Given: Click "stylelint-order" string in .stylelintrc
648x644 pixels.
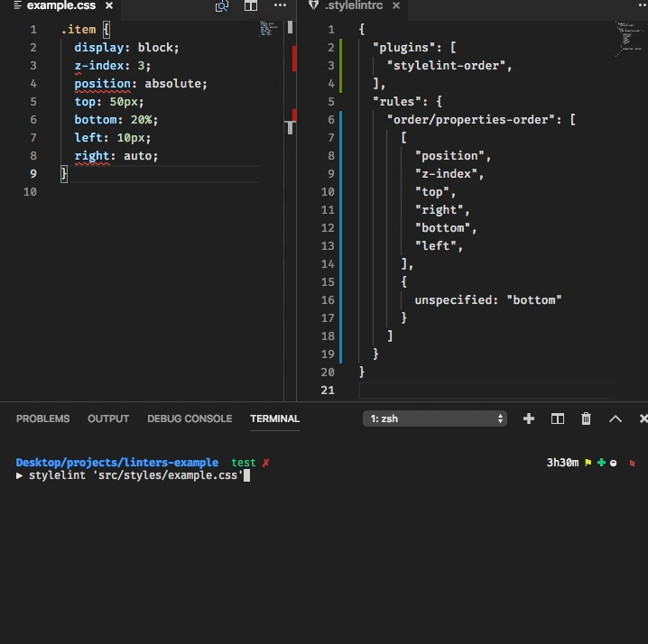Looking at the screenshot, I should pos(446,66).
